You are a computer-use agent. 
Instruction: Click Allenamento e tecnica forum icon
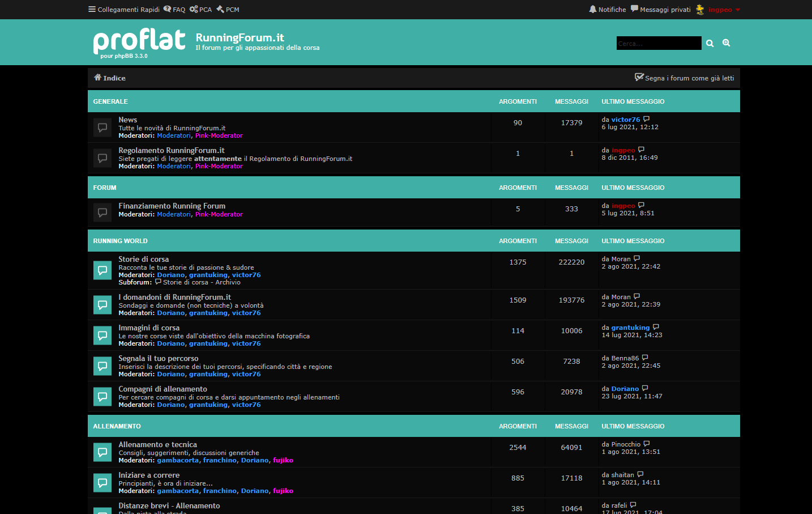point(102,452)
